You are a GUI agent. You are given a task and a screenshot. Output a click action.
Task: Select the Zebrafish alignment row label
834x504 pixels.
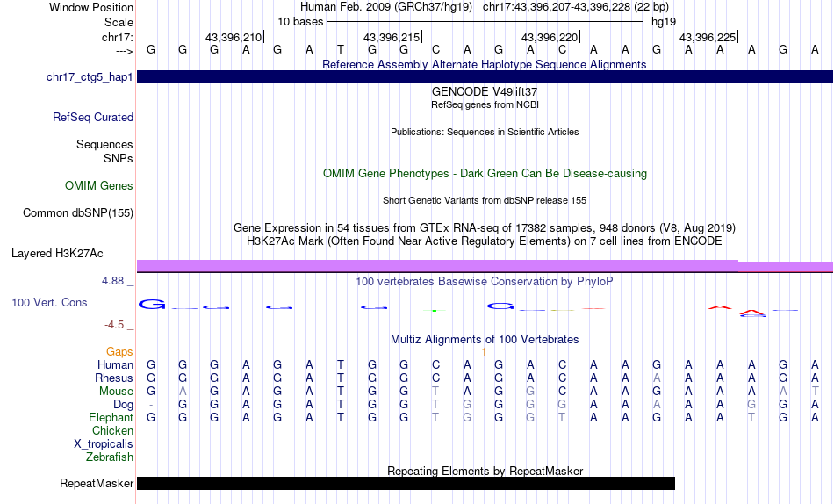(110, 457)
